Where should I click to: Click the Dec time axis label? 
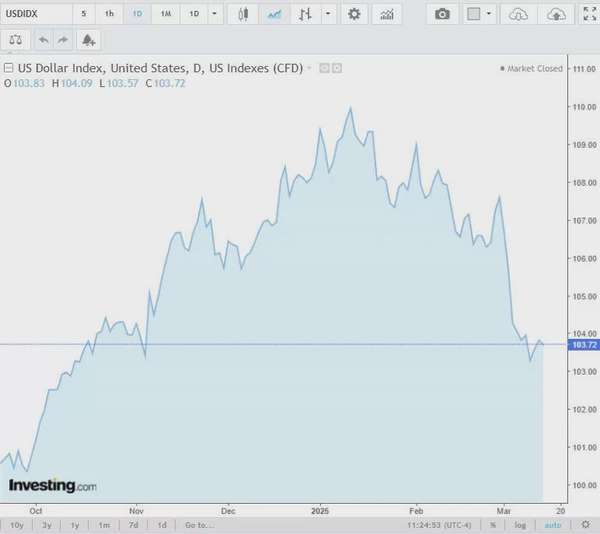[228, 511]
